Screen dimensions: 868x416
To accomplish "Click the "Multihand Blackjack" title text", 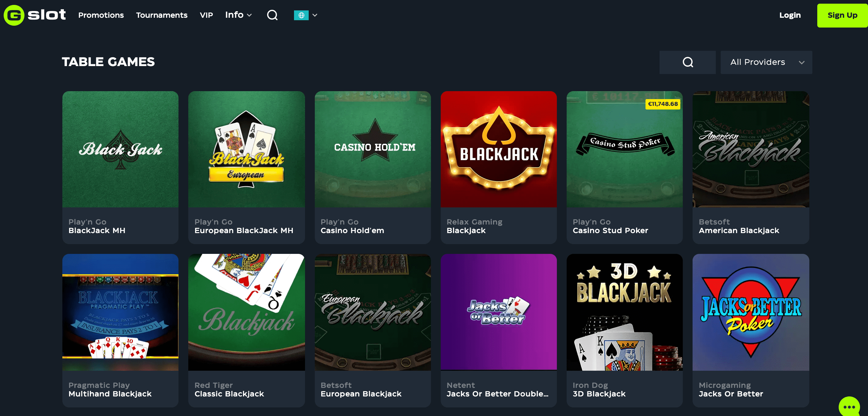I will coord(110,394).
